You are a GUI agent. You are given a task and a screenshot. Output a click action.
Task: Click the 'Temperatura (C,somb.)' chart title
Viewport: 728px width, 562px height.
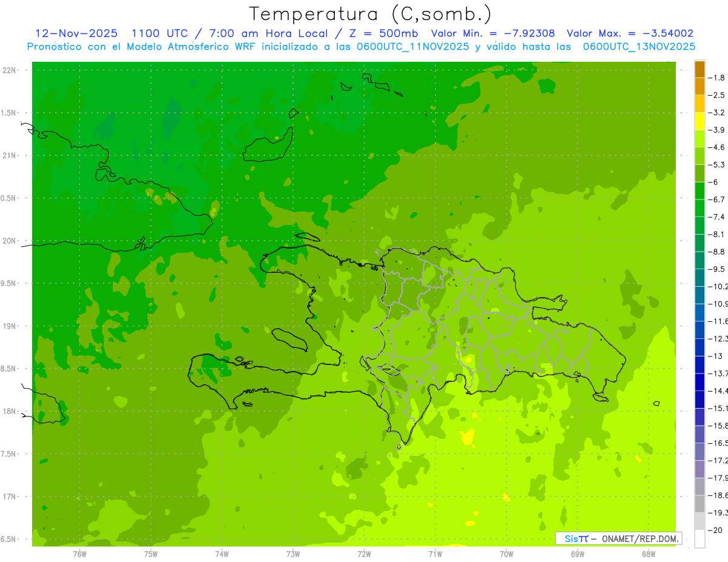370,15
